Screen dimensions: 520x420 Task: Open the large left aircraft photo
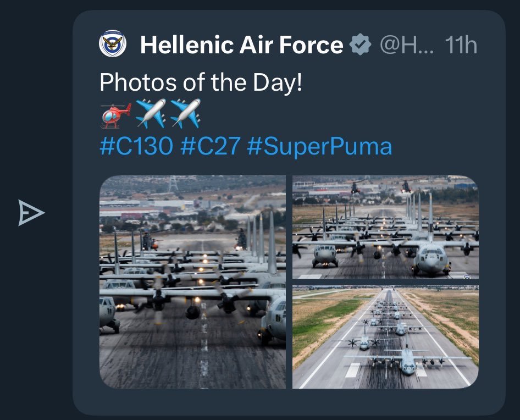click(192, 282)
